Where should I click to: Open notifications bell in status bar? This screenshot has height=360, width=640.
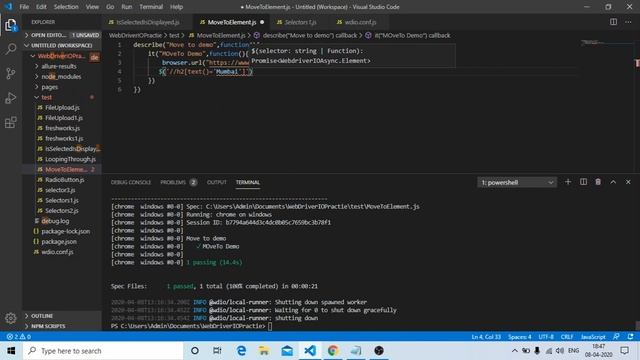(631, 337)
